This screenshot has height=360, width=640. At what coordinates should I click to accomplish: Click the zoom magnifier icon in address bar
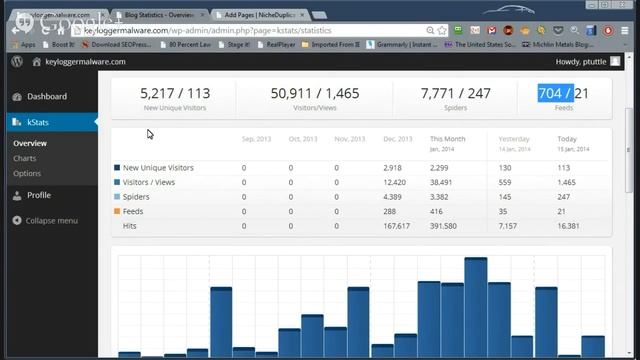[x=430, y=30]
